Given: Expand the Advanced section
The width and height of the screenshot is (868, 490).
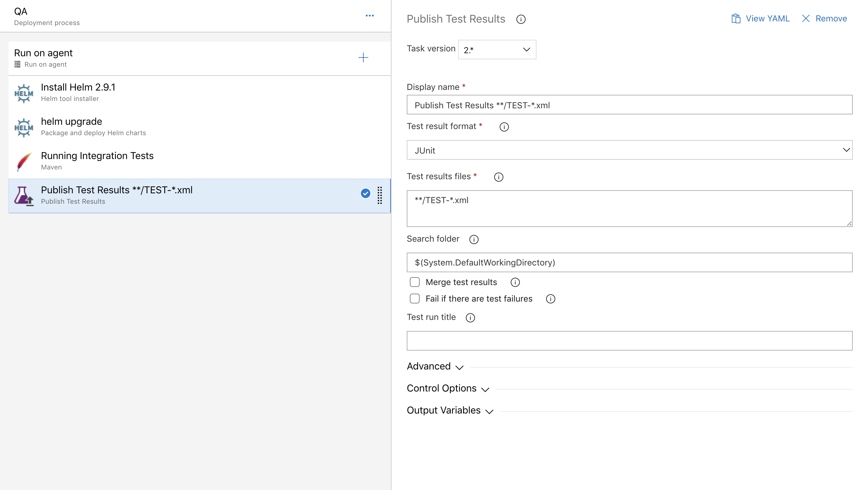Looking at the screenshot, I should [x=435, y=366].
